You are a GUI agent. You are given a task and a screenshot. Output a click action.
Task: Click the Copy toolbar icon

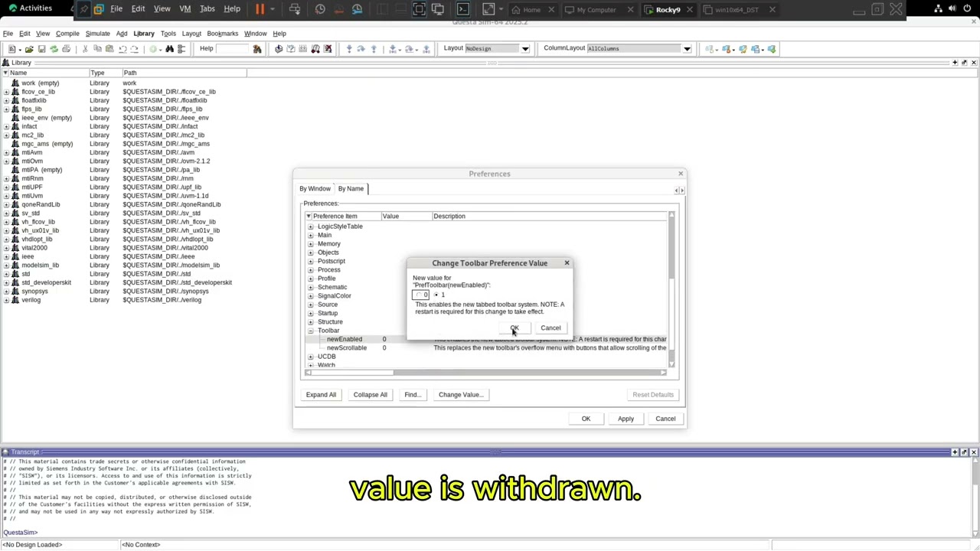tap(97, 49)
